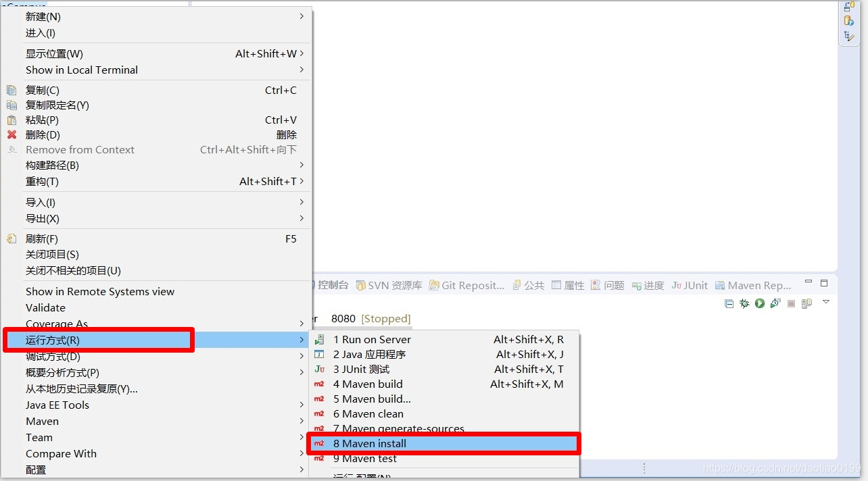The width and height of the screenshot is (868, 481).
Task: Maximize the bottom view panel
Action: click(x=824, y=282)
